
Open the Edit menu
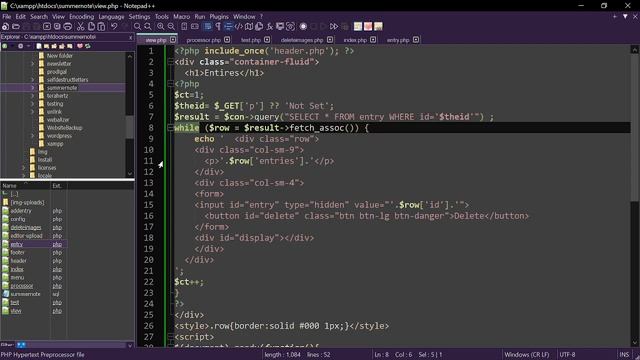click(x=20, y=17)
